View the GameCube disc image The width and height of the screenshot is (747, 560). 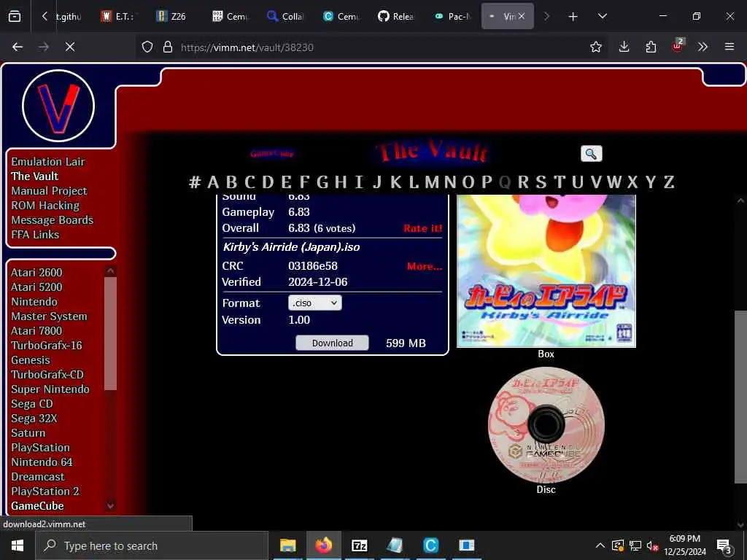(x=546, y=425)
